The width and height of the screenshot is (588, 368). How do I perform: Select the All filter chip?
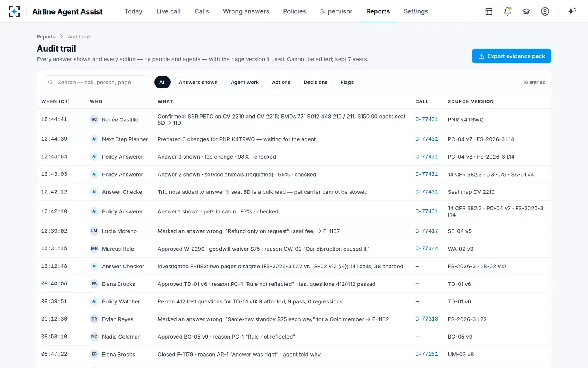[163, 82]
